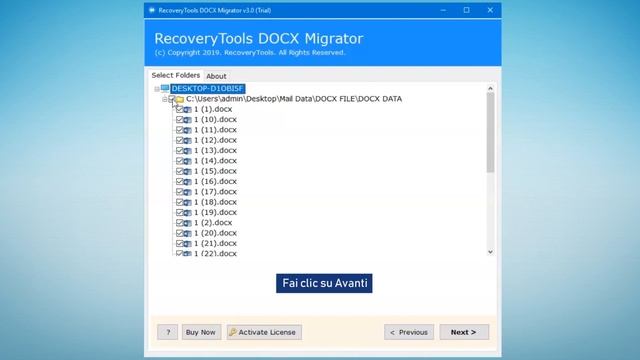Click the Activate License button
This screenshot has height=360, width=640.
pyautogui.click(x=264, y=332)
